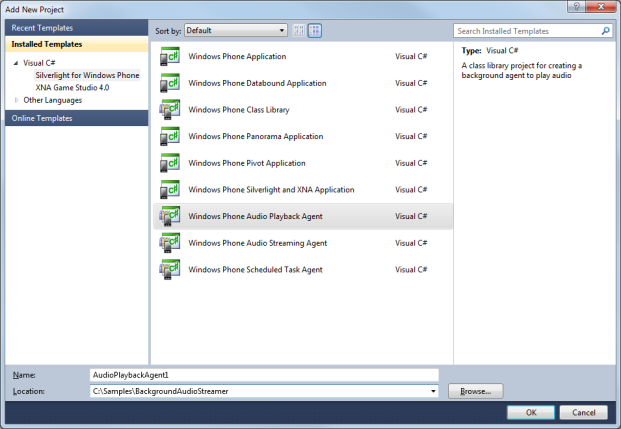Select Windows Phone Panorama Application text

(x=255, y=136)
